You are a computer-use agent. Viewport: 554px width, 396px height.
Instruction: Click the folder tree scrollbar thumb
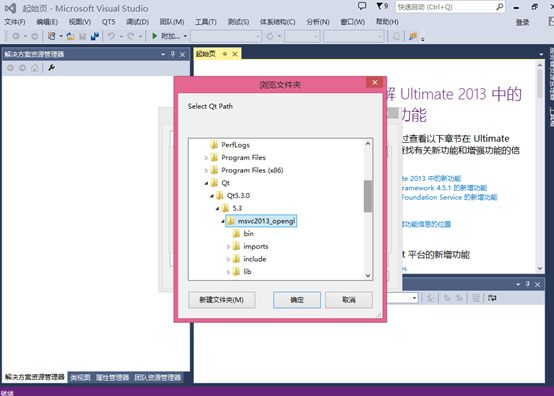point(368,196)
